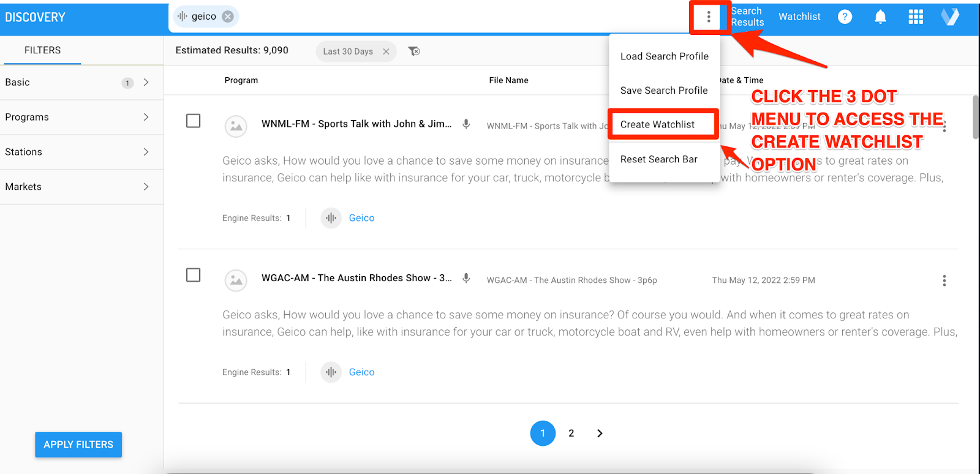Select the WNML-FM Sports Talk checkbox
The image size is (980, 474).
(x=193, y=121)
